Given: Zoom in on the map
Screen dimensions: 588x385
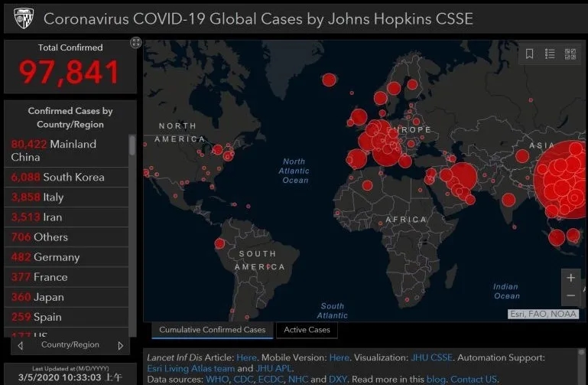Looking at the screenshot, I should click(x=570, y=277).
